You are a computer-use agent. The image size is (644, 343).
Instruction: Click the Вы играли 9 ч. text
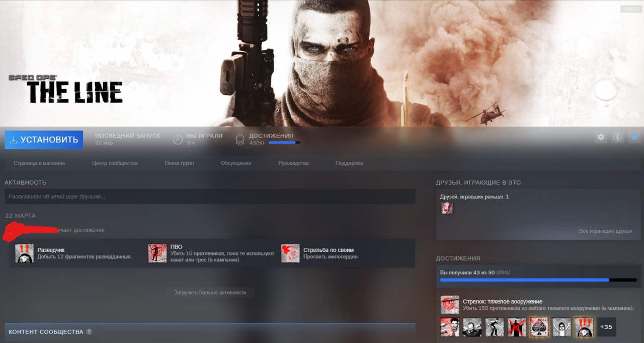tap(205, 139)
